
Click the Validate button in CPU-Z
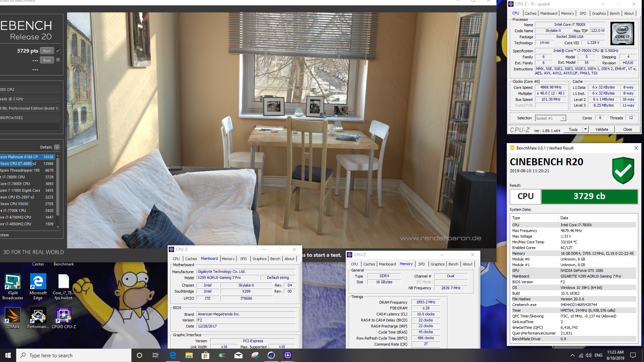pos(602,129)
